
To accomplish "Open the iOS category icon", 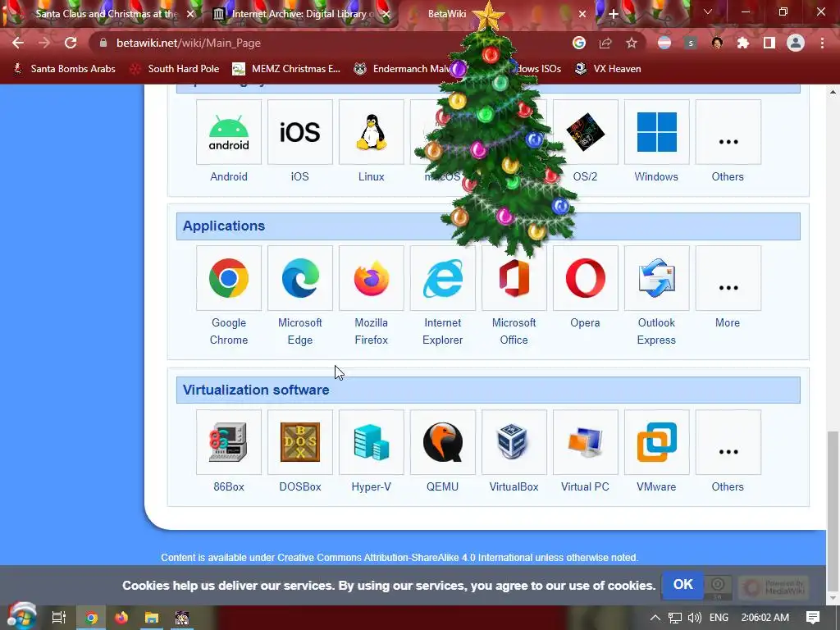I will tap(300, 132).
